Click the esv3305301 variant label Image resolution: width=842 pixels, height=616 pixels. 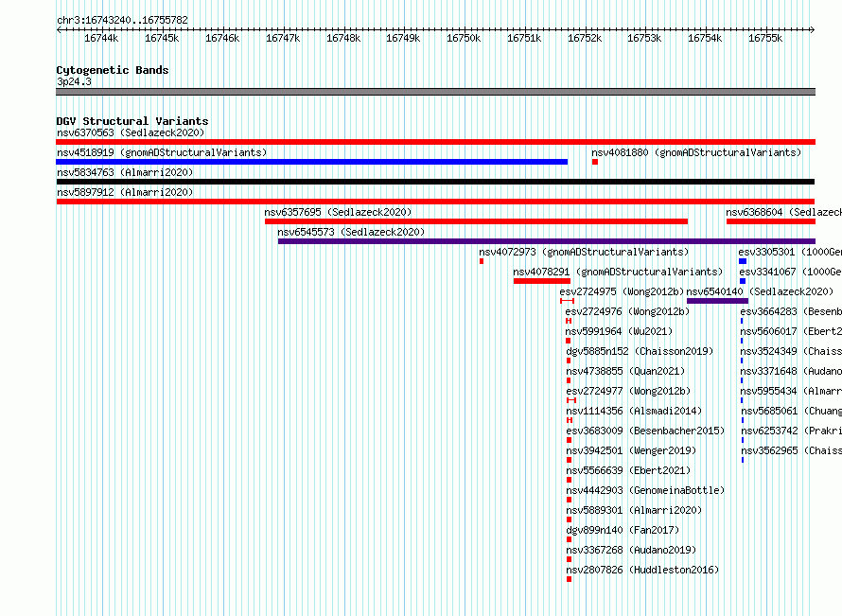[x=790, y=252]
